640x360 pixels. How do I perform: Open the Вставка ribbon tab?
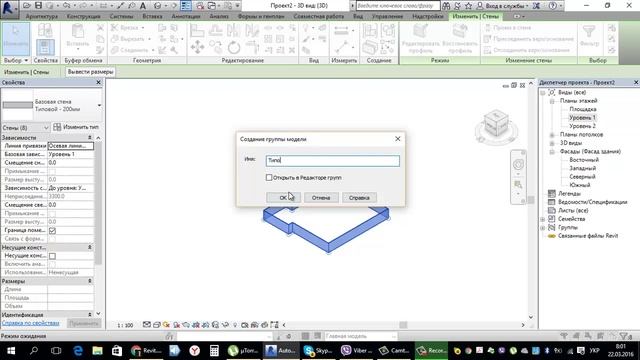coord(152,16)
